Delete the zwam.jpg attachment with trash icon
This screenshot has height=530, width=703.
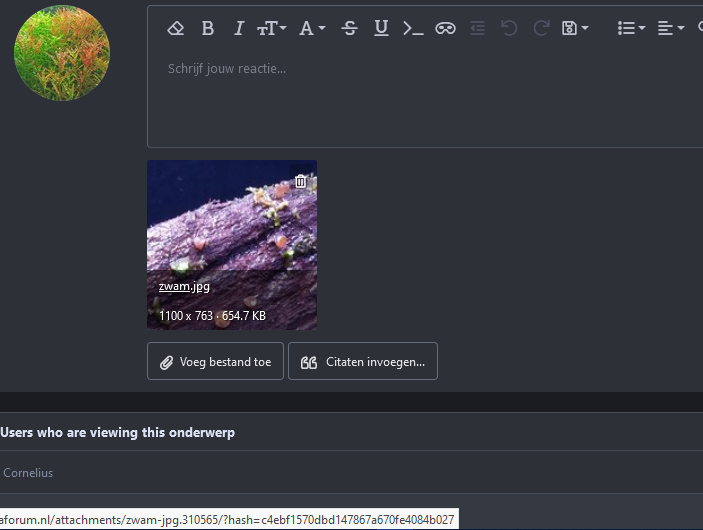(x=301, y=181)
